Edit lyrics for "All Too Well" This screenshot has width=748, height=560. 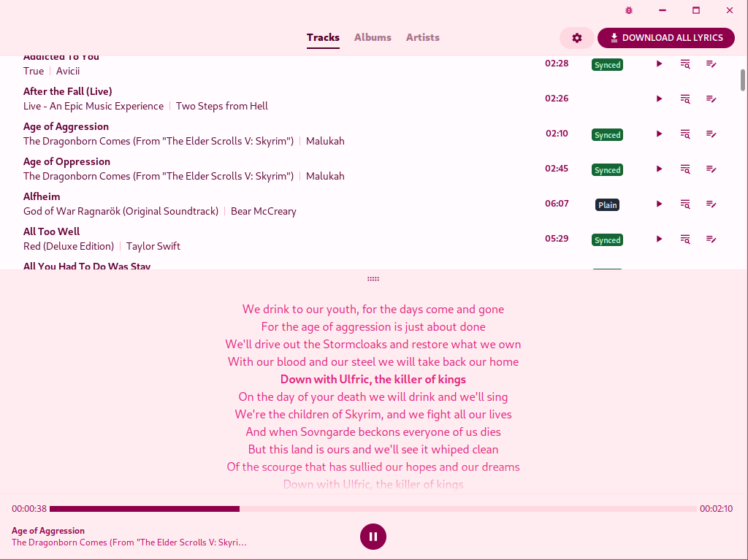711,239
